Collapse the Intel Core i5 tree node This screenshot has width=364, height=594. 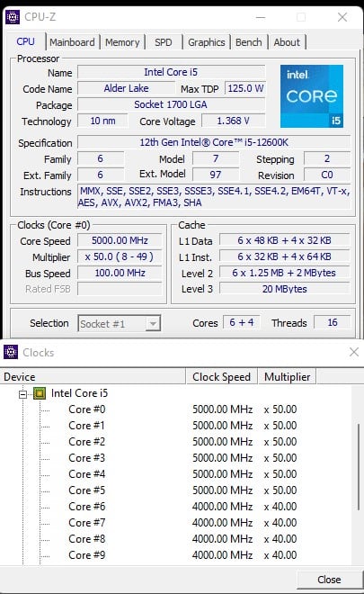pos(23,394)
